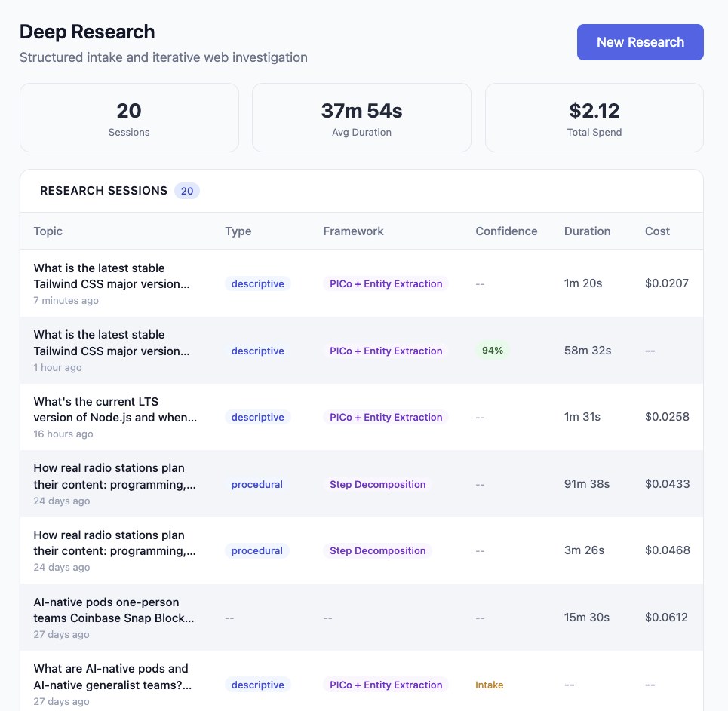Click the $0.0612 cost value
Screen dimensions: 728x711
(666, 618)
